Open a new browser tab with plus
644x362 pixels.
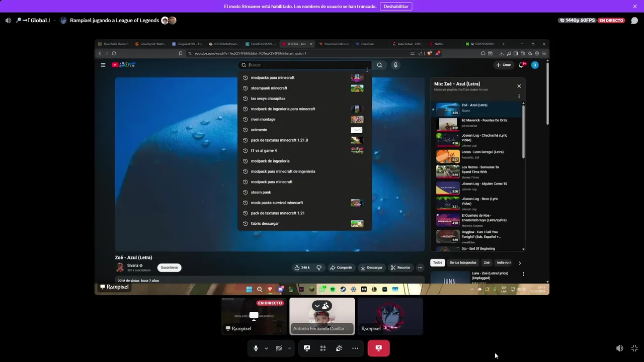(503, 44)
